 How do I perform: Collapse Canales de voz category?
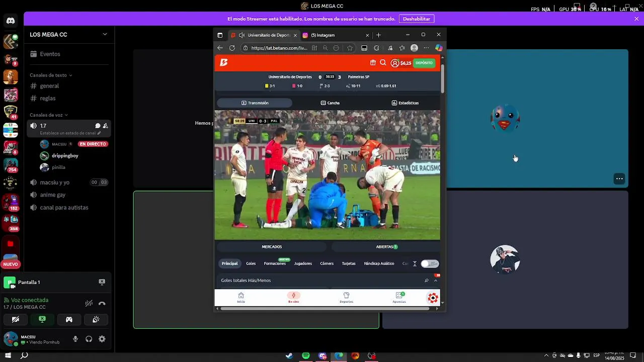(x=49, y=115)
